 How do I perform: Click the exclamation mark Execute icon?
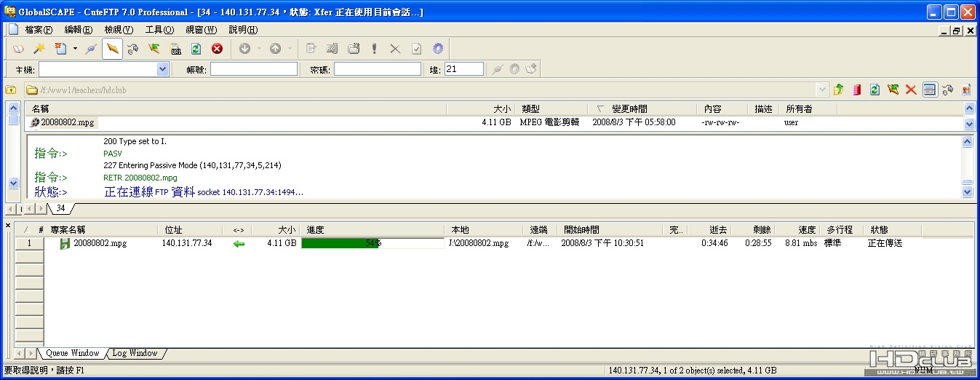pyautogui.click(x=374, y=49)
